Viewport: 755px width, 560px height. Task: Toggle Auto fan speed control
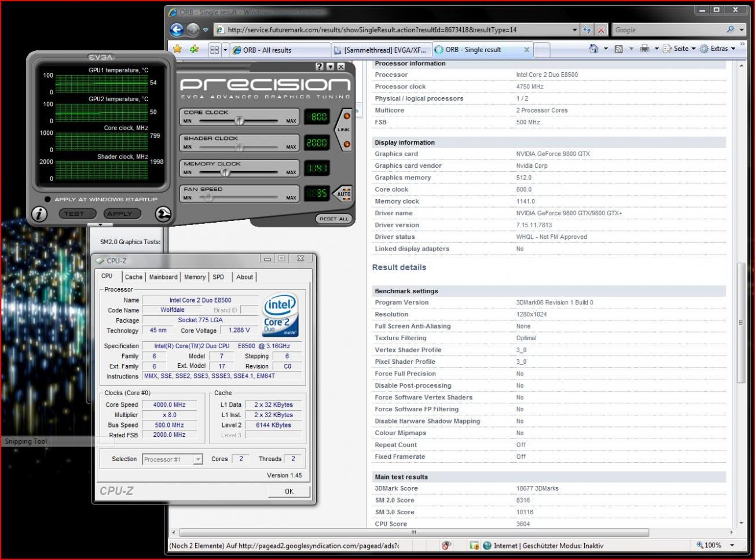344,194
